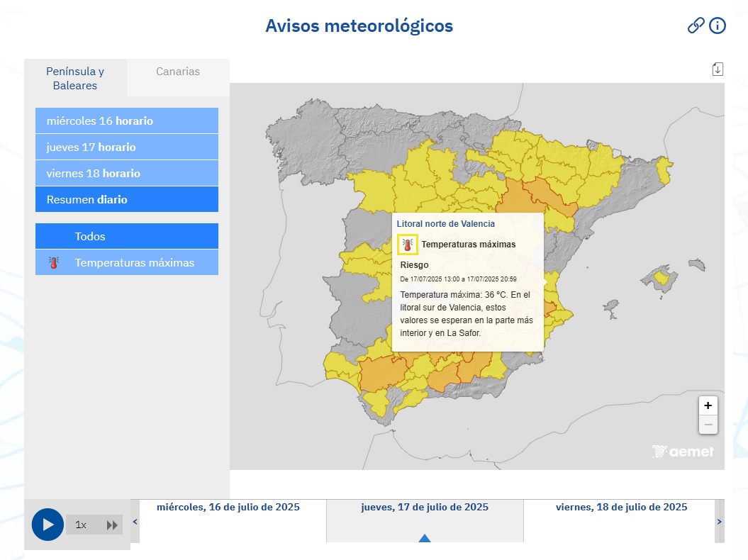Select jueves 17 horario
This screenshot has height=560, width=748.
click(126, 147)
